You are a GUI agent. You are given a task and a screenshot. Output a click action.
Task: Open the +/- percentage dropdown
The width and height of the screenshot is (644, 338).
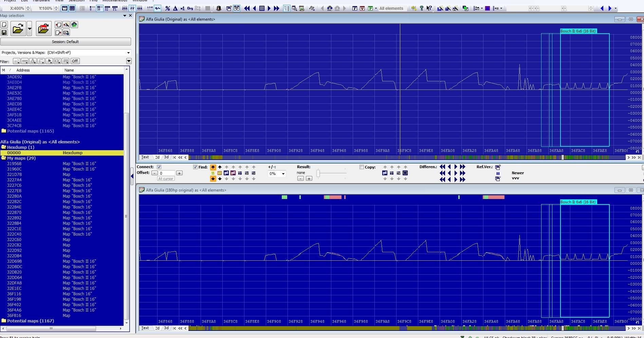283,174
